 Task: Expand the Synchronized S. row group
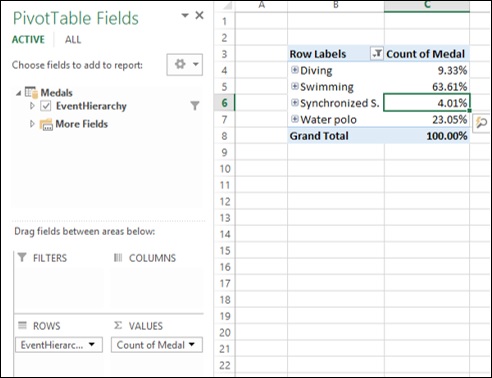294,103
